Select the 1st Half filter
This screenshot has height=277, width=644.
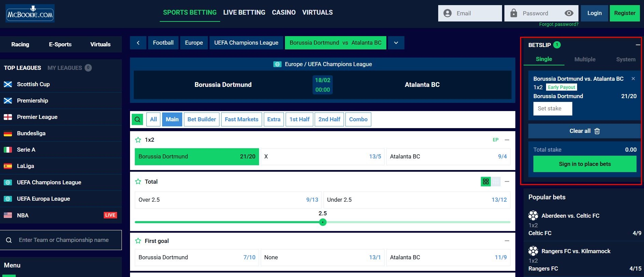[x=299, y=120]
